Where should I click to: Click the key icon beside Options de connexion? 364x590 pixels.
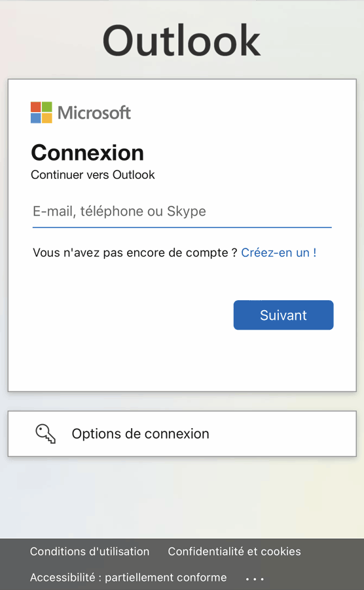[45, 434]
